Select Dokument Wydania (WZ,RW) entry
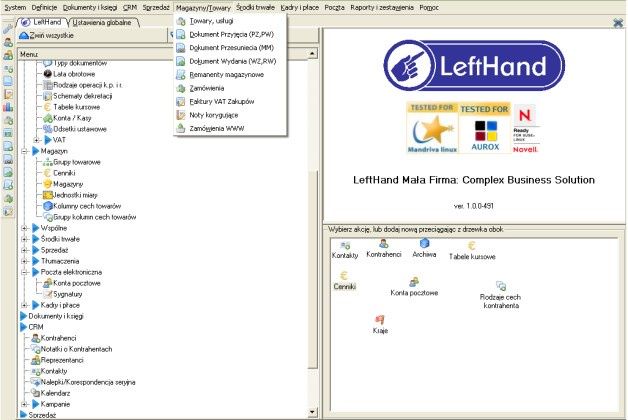The height and width of the screenshot is (420, 628). click(x=232, y=61)
